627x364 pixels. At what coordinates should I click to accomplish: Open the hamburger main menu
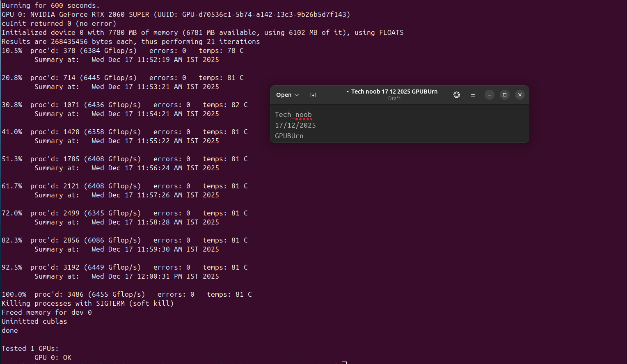(x=473, y=95)
